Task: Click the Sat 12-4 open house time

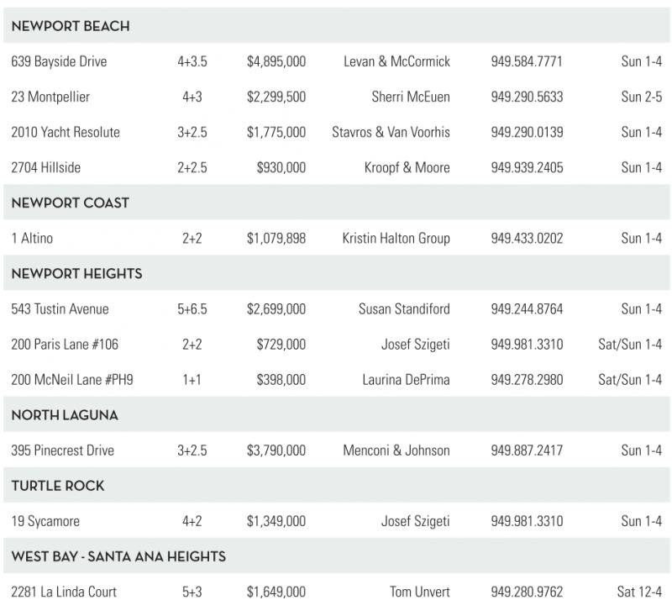Action: pyautogui.click(x=639, y=592)
